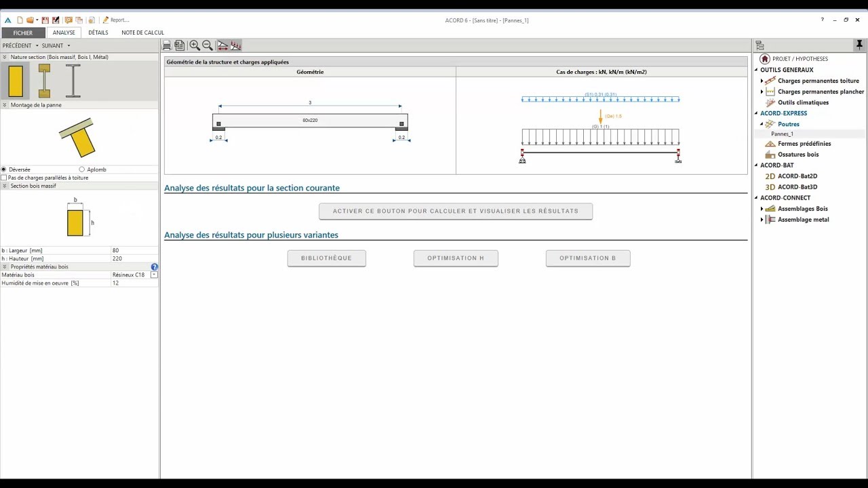Print with the printer icon
This screenshot has width=868, height=488.
click(x=167, y=45)
